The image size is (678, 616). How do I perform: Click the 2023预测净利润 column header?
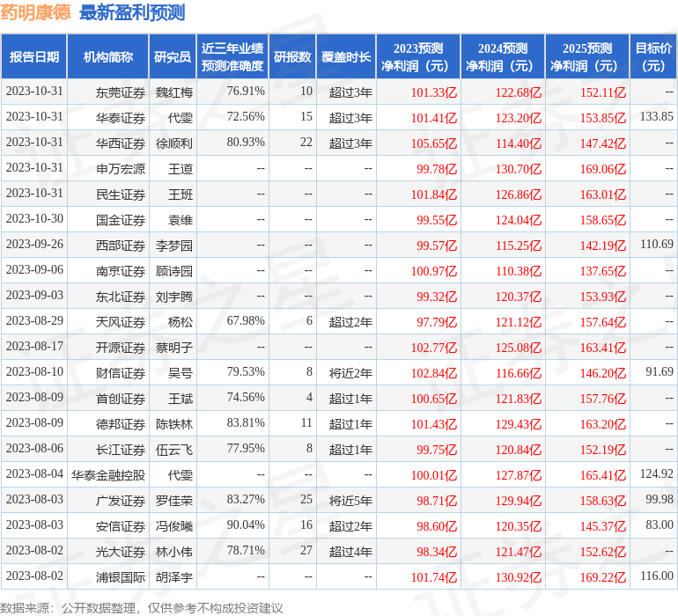coord(418,56)
